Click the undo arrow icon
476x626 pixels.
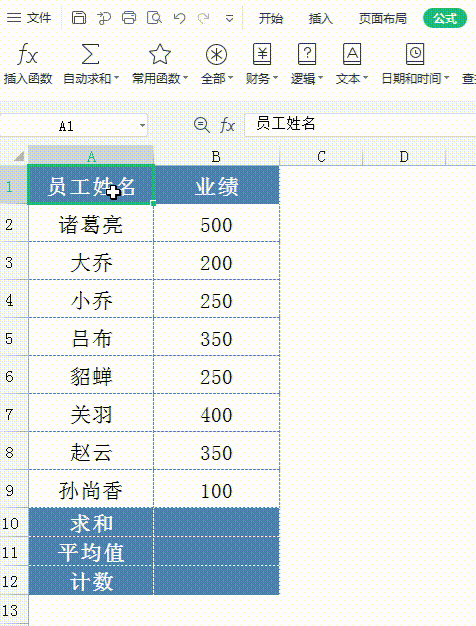[179, 18]
